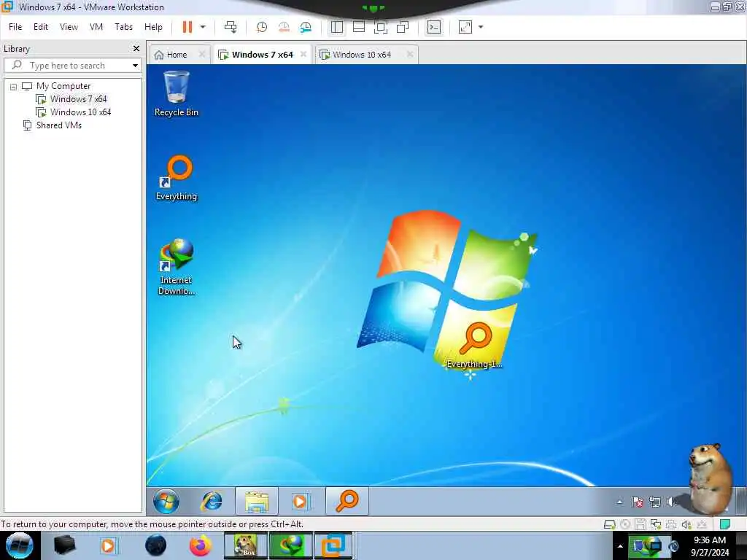Open the File menu
The image size is (747, 560).
(x=15, y=27)
